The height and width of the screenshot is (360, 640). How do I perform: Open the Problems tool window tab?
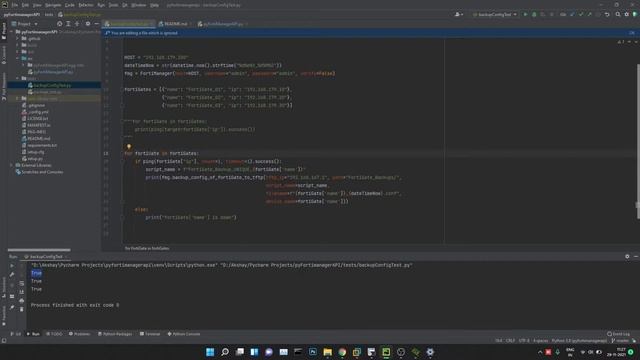79,334
